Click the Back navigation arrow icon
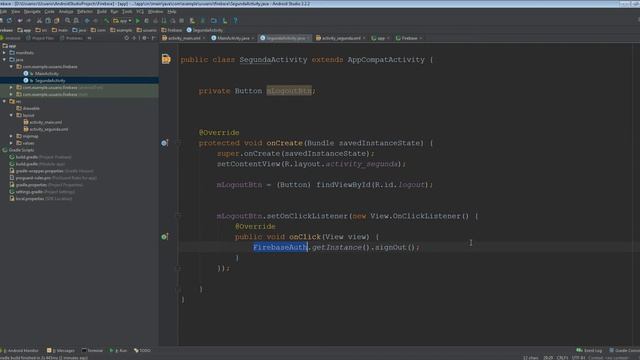 point(87,20)
